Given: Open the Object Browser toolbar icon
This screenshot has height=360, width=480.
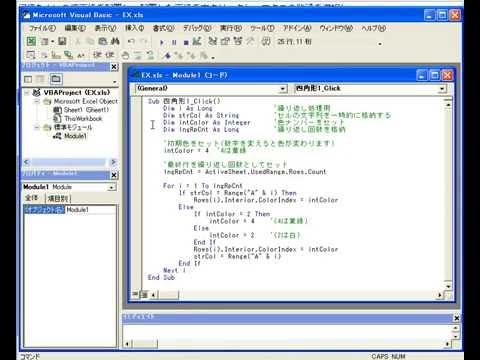Looking at the screenshot, I should (x=238, y=41).
